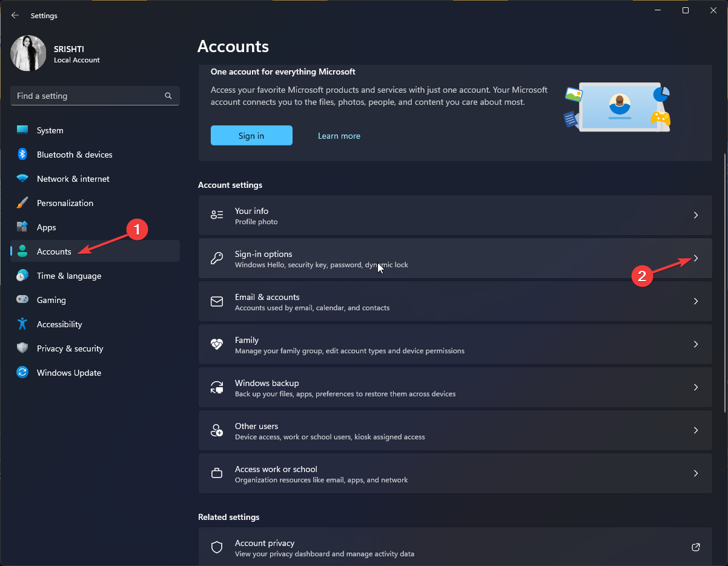This screenshot has width=728, height=566.
Task: Expand the Family chevron
Action: [x=696, y=344]
